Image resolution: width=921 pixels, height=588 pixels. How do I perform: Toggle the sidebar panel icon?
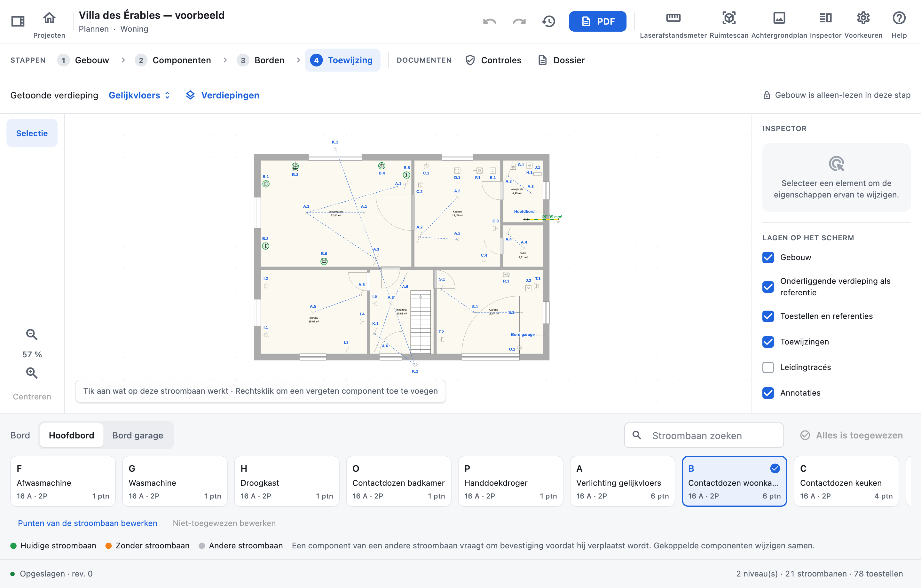coord(18,21)
